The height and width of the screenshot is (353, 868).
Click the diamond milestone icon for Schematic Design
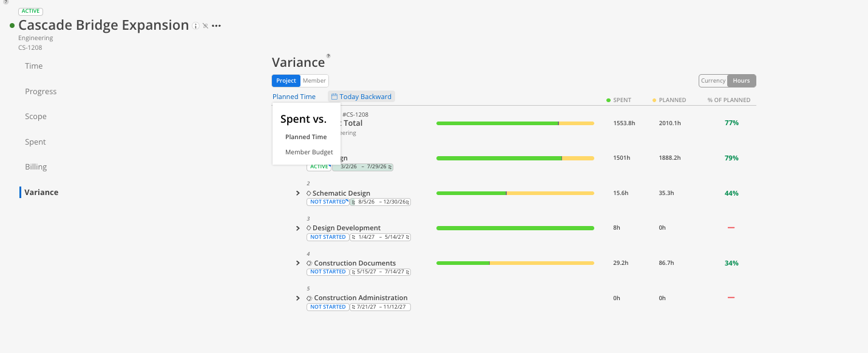pos(309,193)
